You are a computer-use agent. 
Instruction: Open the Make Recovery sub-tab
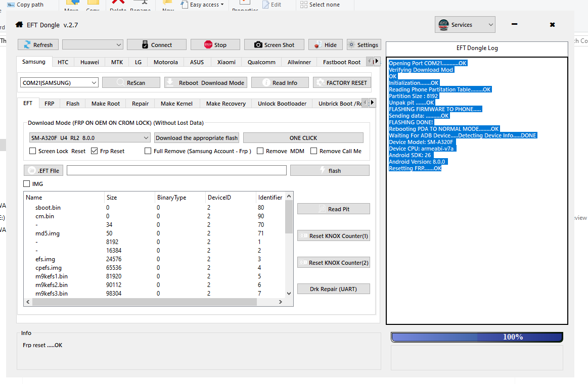click(226, 104)
